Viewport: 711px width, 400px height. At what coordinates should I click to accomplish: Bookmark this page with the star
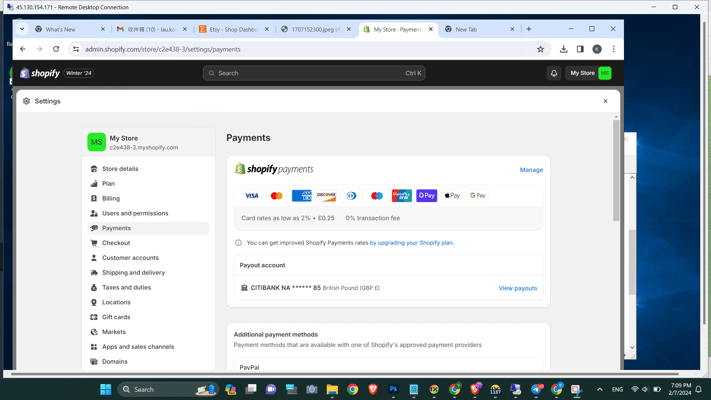[540, 49]
